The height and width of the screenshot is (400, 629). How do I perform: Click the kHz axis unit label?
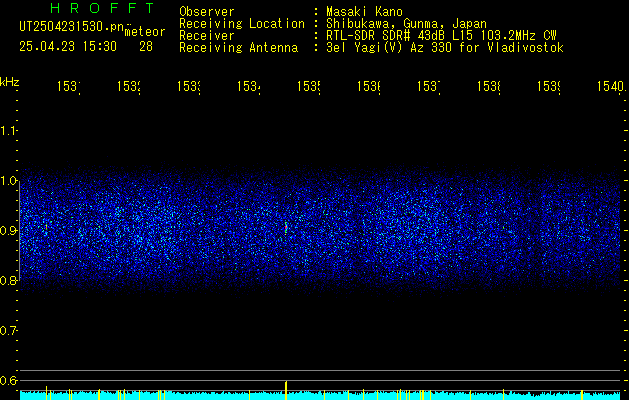click(x=9, y=82)
